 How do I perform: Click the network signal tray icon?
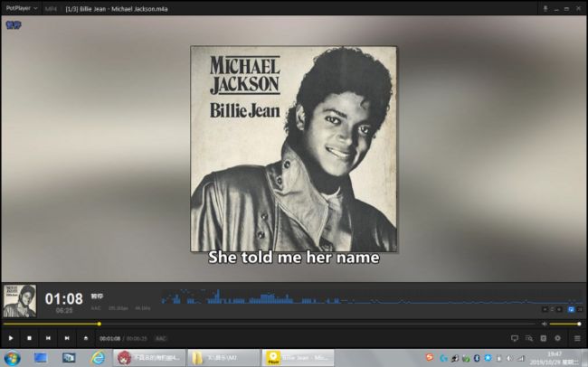click(x=520, y=358)
